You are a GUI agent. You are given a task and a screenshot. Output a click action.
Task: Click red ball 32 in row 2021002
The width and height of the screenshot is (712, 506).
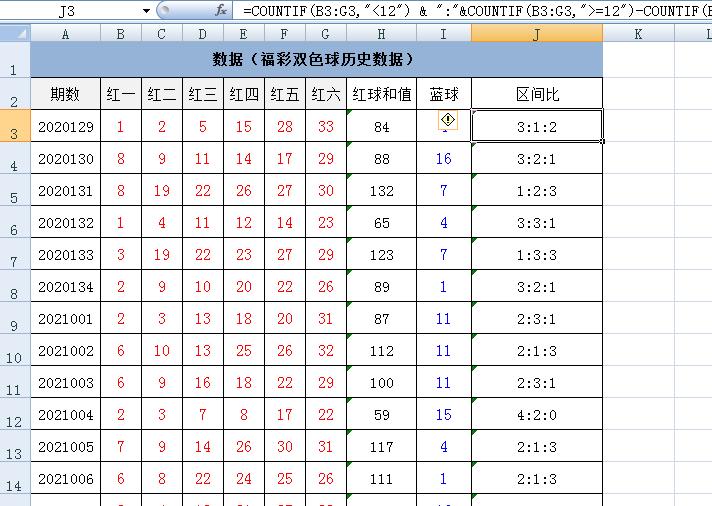(326, 350)
